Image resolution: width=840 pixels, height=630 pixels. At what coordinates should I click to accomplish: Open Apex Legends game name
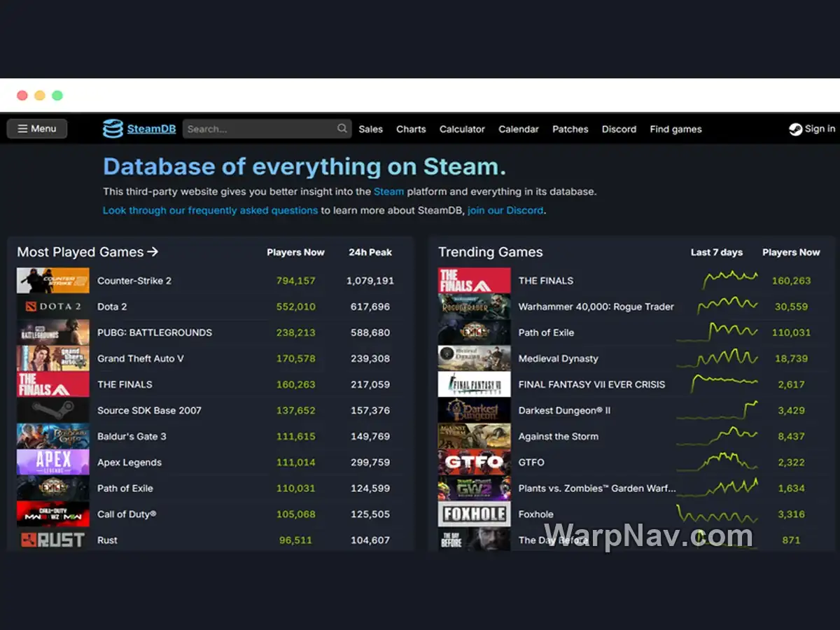pos(129,462)
